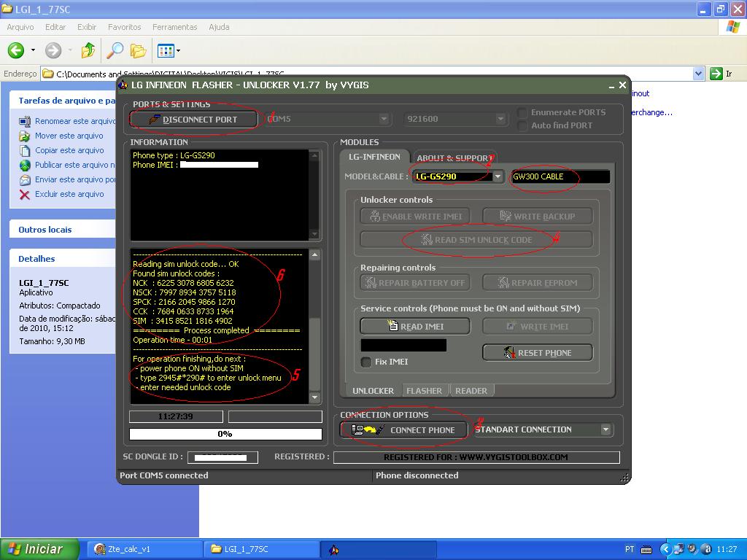Open the Ajuda menu in Explorer
This screenshot has width=747, height=560.
click(x=219, y=27)
